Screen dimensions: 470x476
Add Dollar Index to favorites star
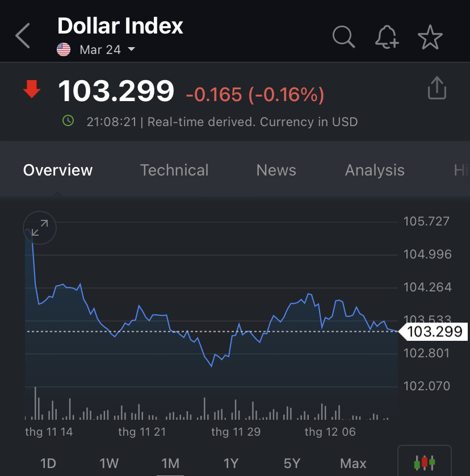pos(430,37)
